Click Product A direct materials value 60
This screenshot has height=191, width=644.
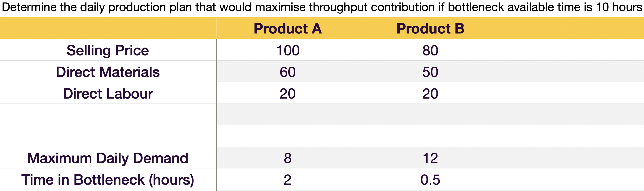[x=288, y=72]
